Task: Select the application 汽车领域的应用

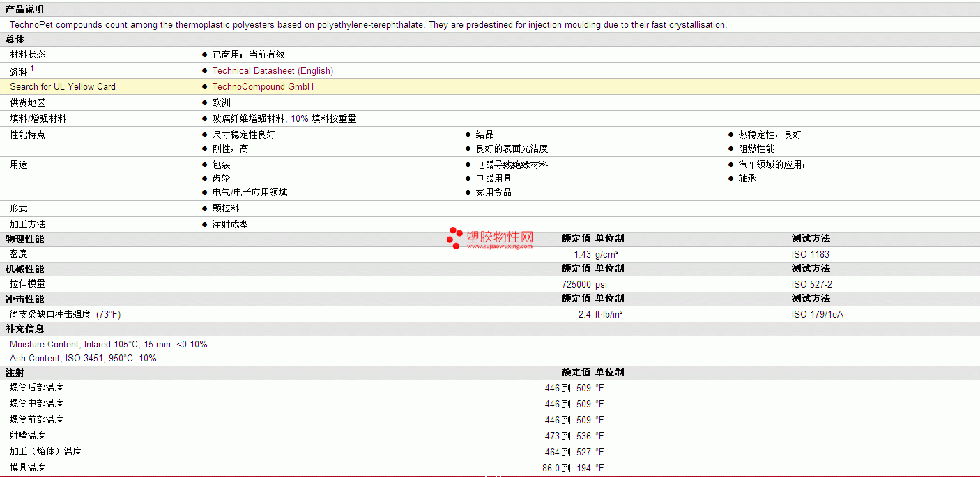Action: pyautogui.click(x=772, y=164)
